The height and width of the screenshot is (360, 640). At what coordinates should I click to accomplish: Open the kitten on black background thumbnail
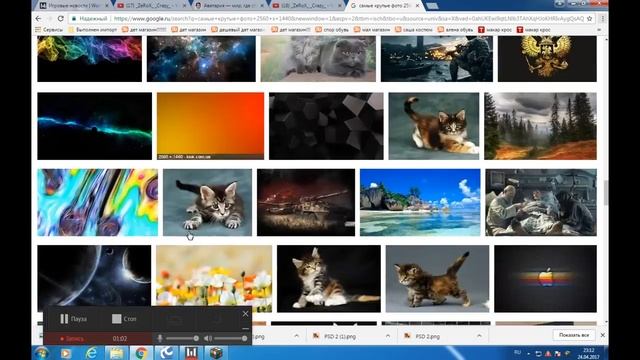tap(329, 279)
